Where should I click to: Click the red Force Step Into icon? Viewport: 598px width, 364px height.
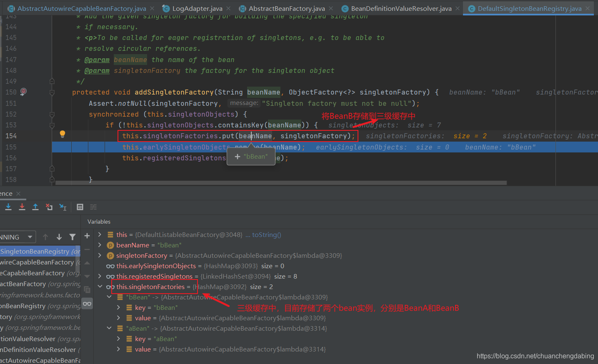[22, 207]
